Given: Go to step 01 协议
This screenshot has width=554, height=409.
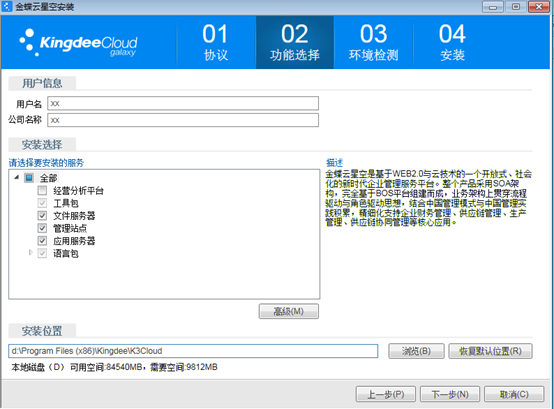Looking at the screenshot, I should coord(216,42).
